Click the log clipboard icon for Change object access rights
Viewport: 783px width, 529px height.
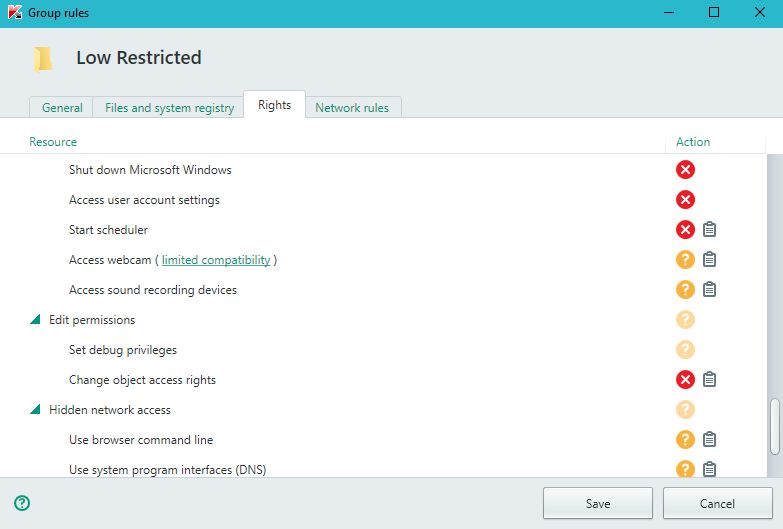coord(709,380)
